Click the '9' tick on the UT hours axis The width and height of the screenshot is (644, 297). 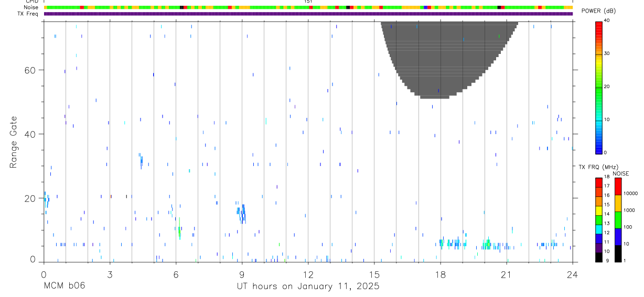coord(242,273)
